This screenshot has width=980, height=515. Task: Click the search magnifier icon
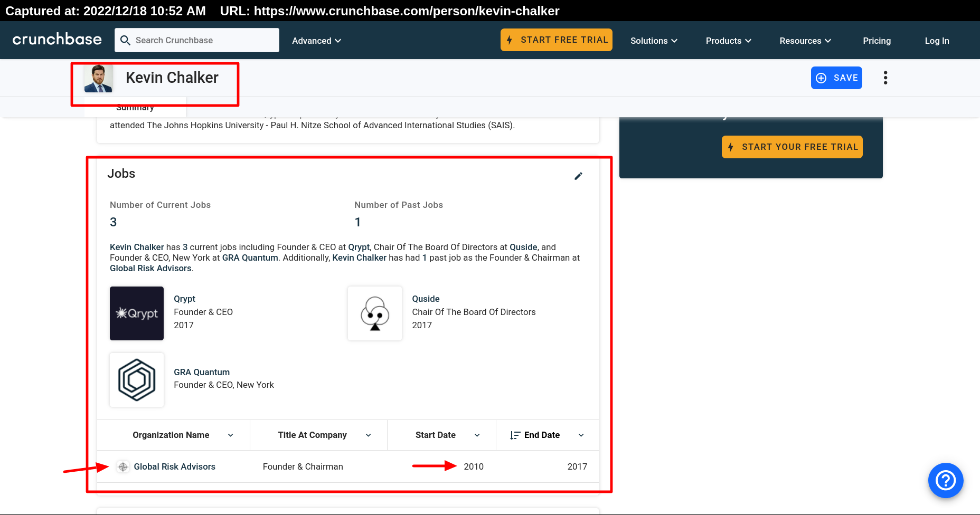(125, 41)
